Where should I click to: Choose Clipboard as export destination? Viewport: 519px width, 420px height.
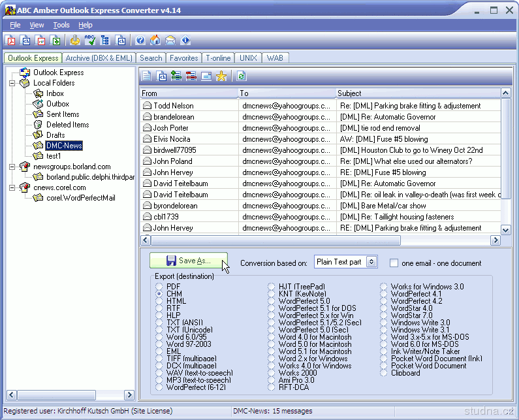point(384,373)
